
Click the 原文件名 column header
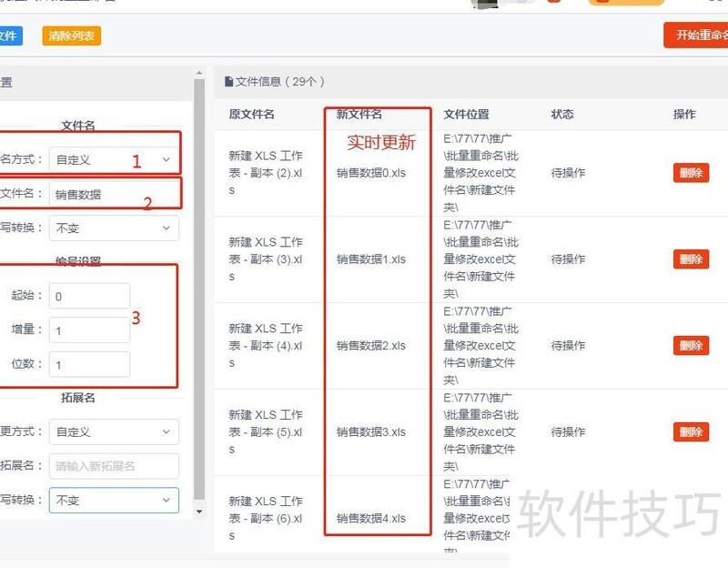pos(251,115)
